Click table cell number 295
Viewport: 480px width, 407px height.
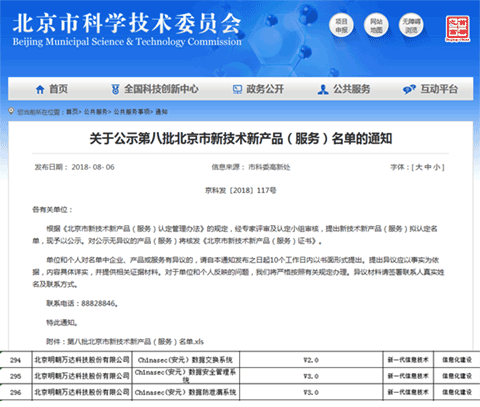point(16,376)
